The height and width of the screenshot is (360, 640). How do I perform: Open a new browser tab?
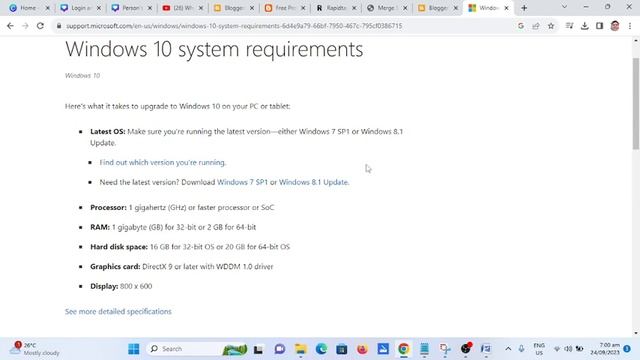[524, 8]
